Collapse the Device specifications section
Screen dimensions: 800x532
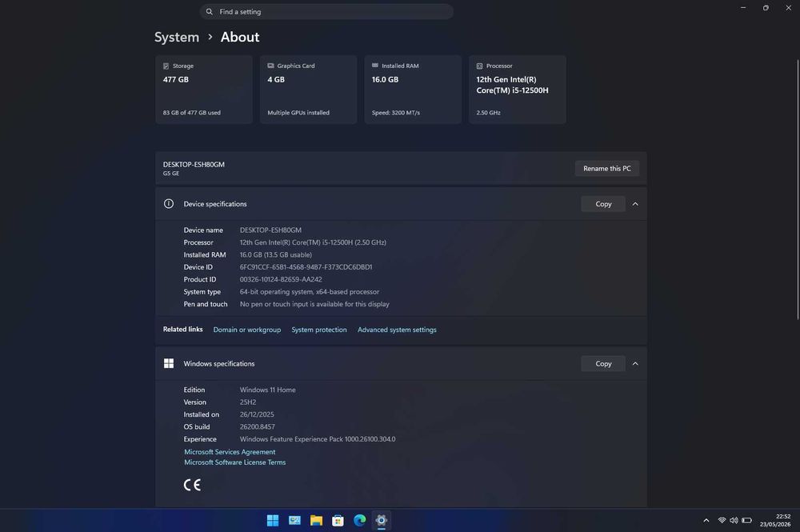pyautogui.click(x=635, y=204)
